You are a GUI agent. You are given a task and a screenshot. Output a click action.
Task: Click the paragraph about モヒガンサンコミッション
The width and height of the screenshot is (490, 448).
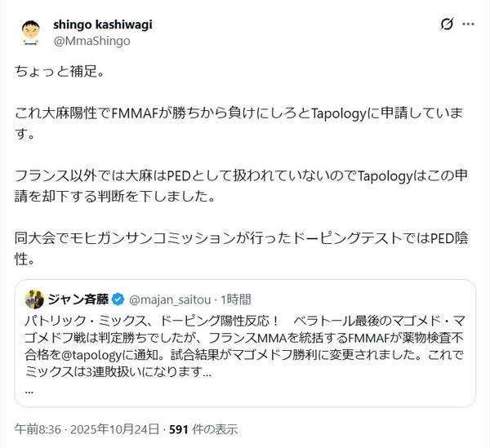[241, 249]
